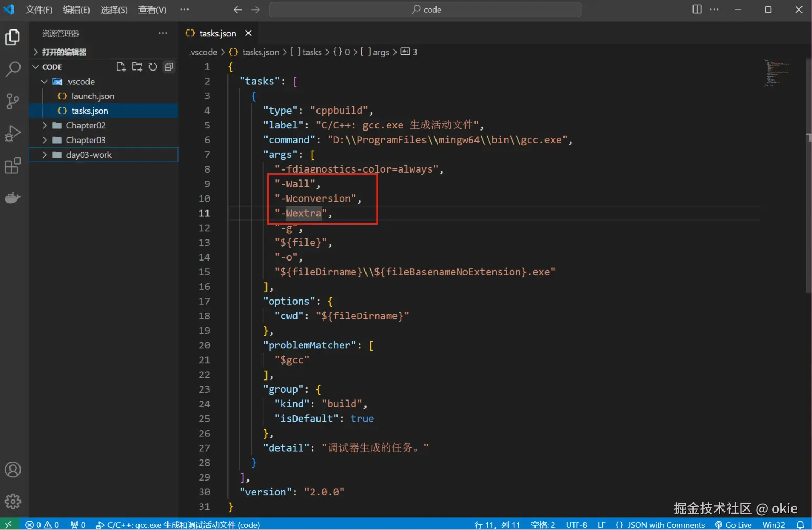This screenshot has height=530, width=812.
Task: Open the 文件(F) menu
Action: (x=39, y=9)
